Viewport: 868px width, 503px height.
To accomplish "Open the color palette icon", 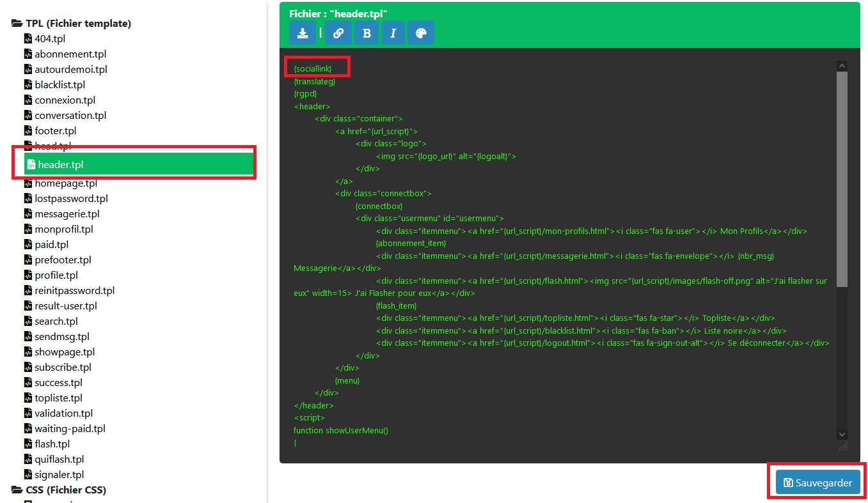I will pyautogui.click(x=421, y=33).
